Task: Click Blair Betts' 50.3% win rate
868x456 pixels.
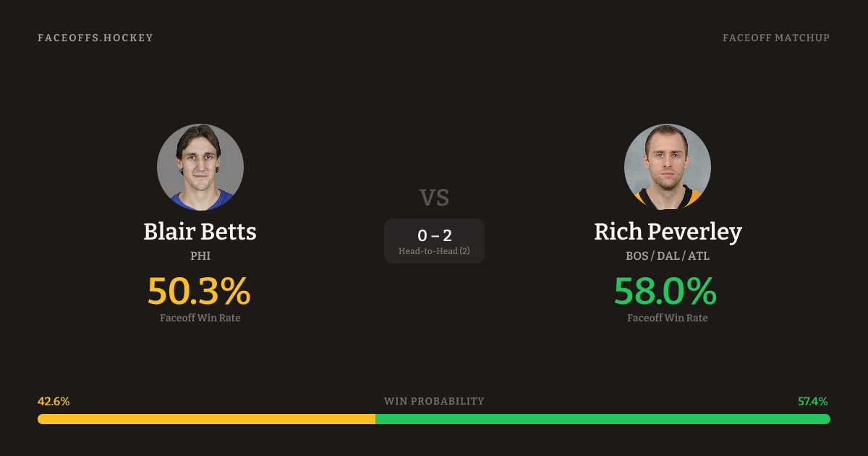Action: 199,291
